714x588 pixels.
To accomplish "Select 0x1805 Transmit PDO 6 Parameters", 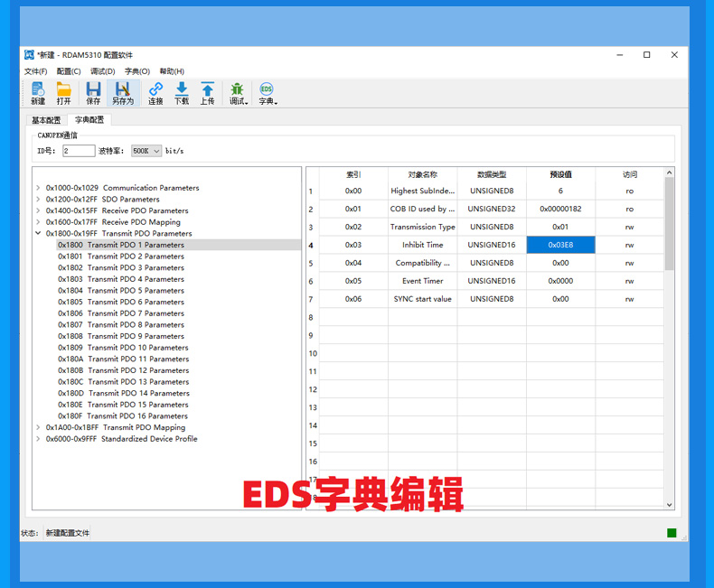I will coord(121,302).
